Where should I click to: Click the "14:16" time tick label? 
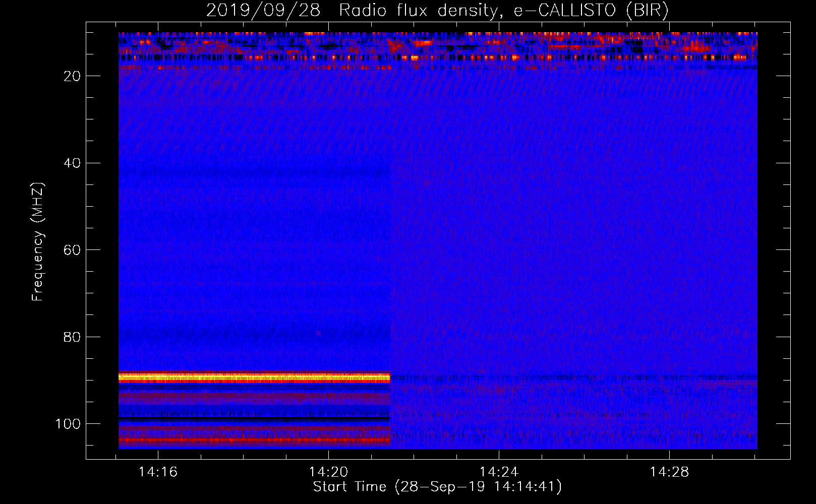pos(158,472)
